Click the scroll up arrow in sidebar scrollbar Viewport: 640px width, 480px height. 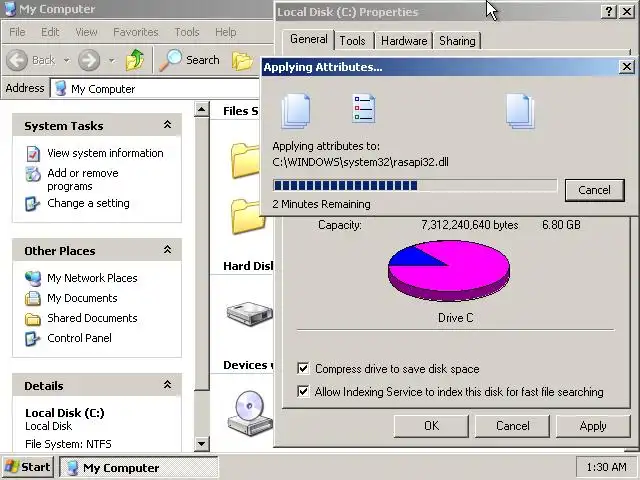tap(202, 109)
